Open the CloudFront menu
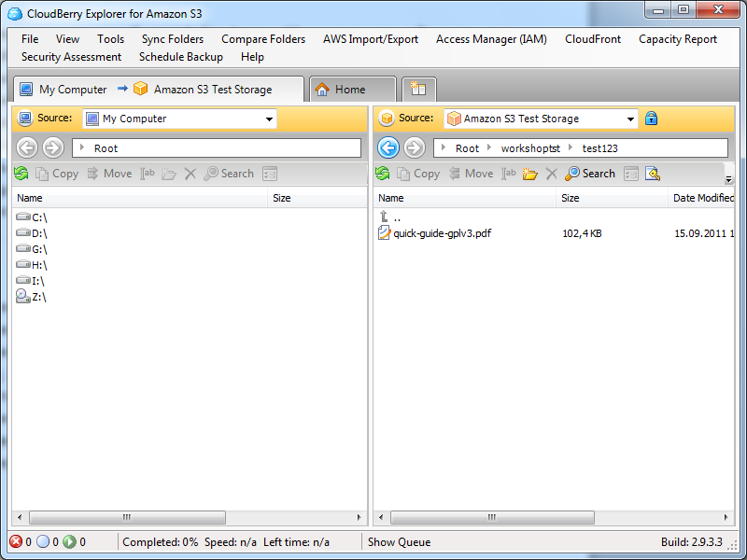This screenshot has width=747, height=560. click(593, 39)
